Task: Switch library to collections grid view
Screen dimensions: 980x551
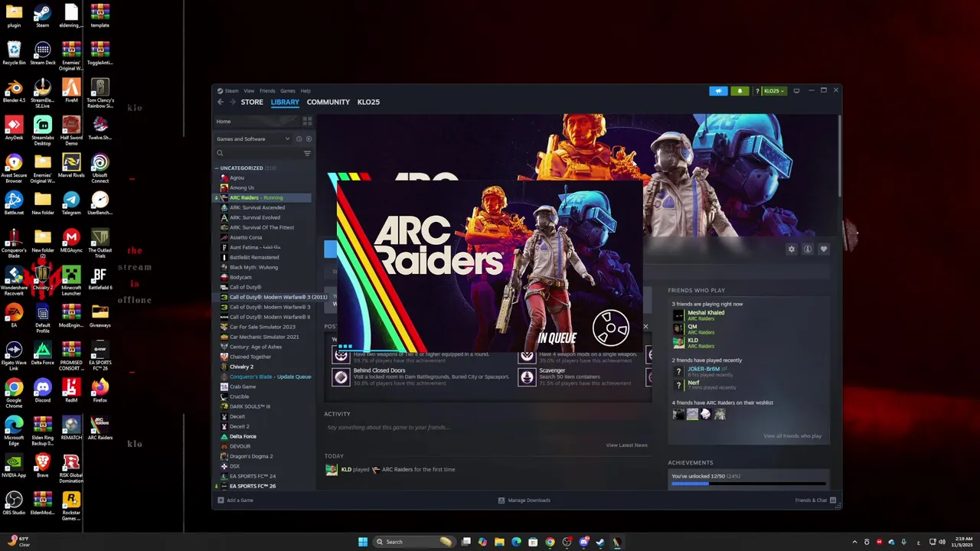Action: 308,121
